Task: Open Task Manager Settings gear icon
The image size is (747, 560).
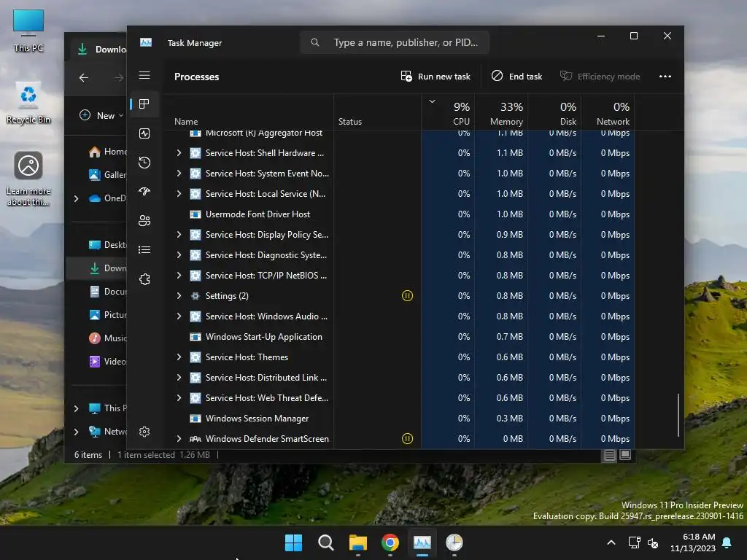Action: click(x=144, y=432)
